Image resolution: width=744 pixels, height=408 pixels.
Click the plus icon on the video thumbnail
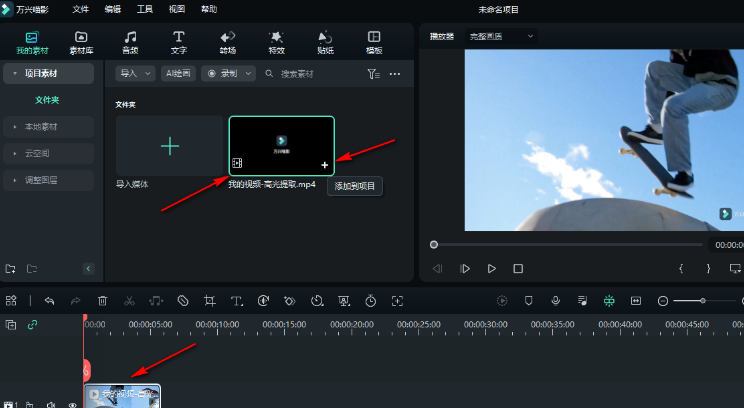coord(325,165)
